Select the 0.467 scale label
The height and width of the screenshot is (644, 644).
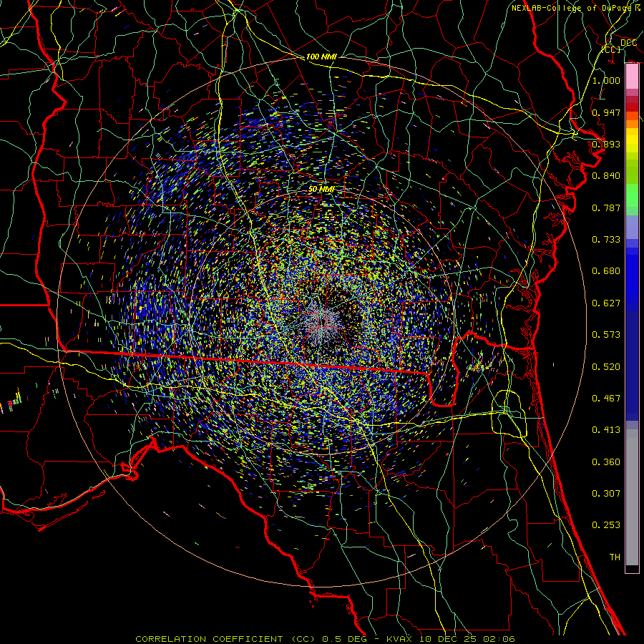(x=606, y=398)
